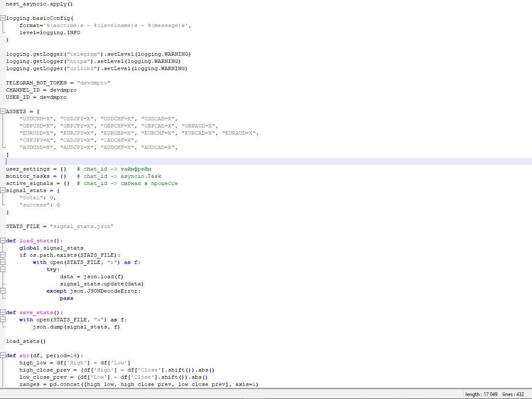Collapse the except json.JSONDecodeError fold
Image resolution: width=532 pixels, height=399 pixels.
[x=3, y=291]
